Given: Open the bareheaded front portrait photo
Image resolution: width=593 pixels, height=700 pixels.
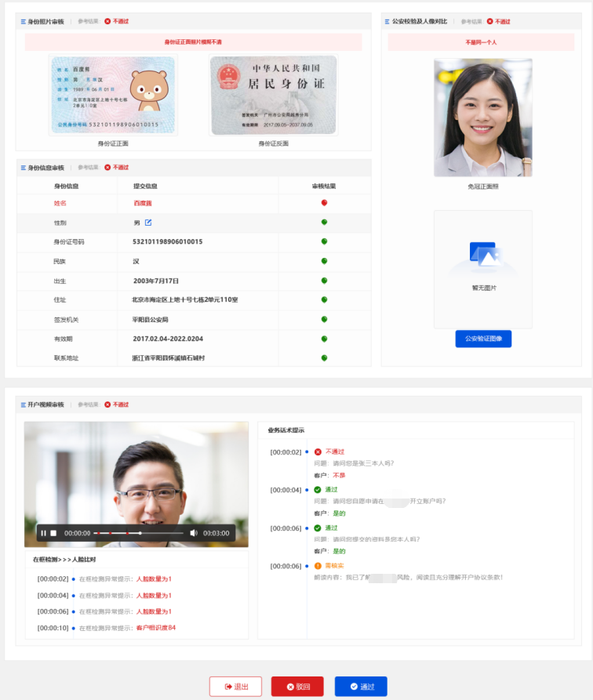Looking at the screenshot, I should (483, 118).
